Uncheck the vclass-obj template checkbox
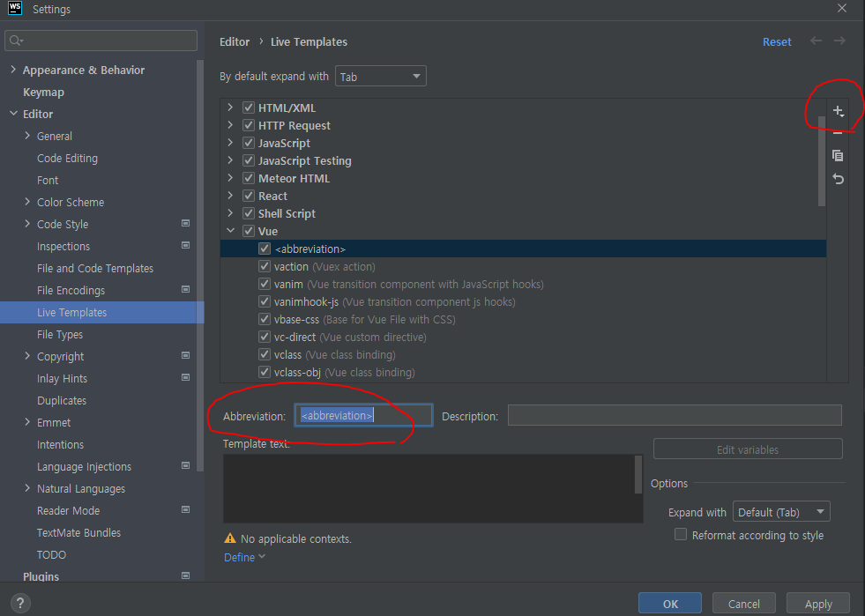The width and height of the screenshot is (865, 616). 265,372
